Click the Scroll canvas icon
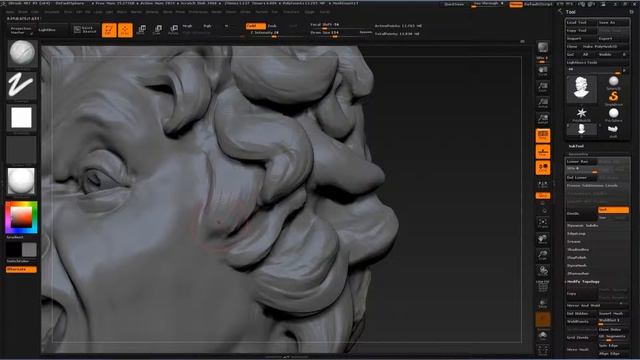640x360 pixels. pyautogui.click(x=542, y=71)
